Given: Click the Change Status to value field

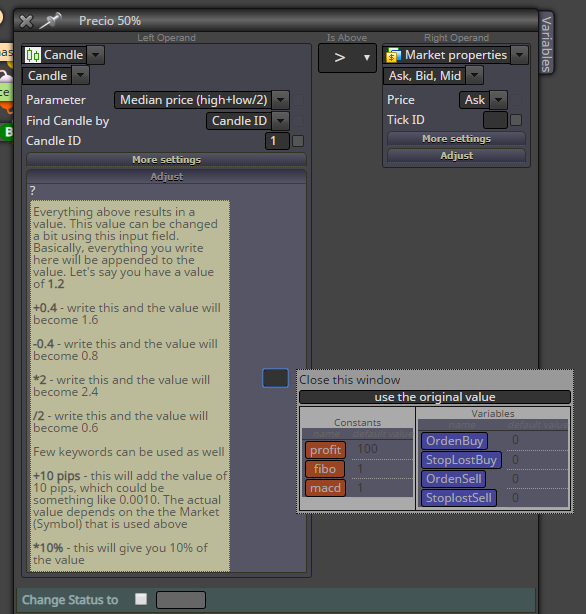Looking at the screenshot, I should 181,600.
